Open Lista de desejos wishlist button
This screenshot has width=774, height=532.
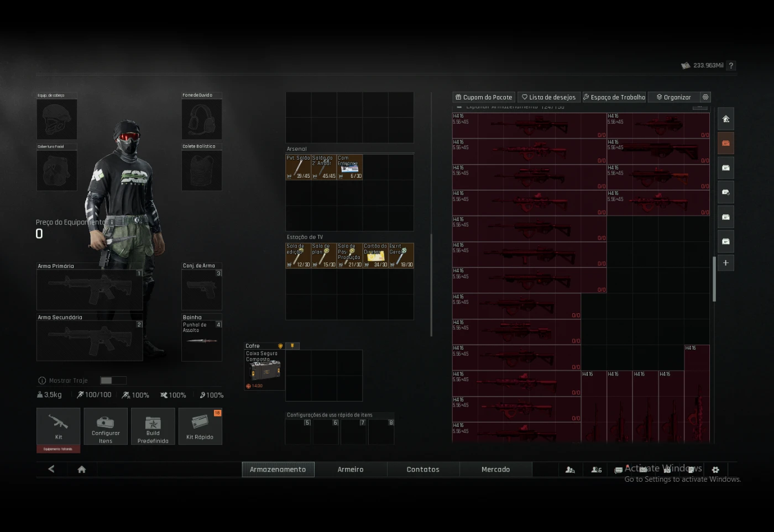click(549, 97)
